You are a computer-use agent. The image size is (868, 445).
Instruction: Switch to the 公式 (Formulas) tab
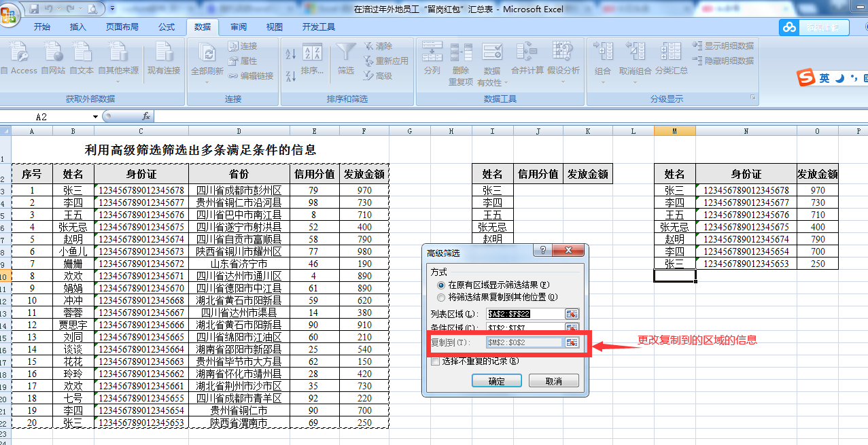point(167,27)
